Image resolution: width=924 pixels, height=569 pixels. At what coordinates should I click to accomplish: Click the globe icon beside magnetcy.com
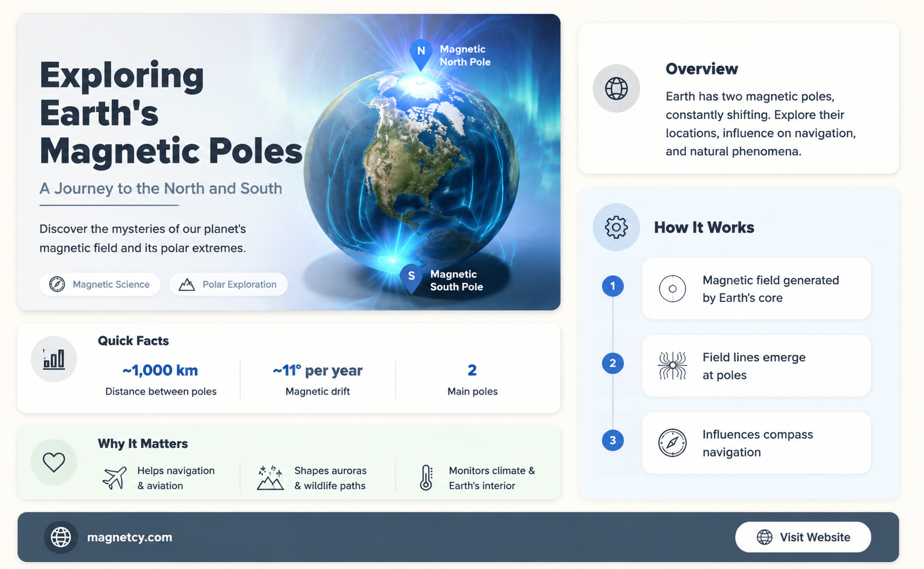(x=61, y=537)
